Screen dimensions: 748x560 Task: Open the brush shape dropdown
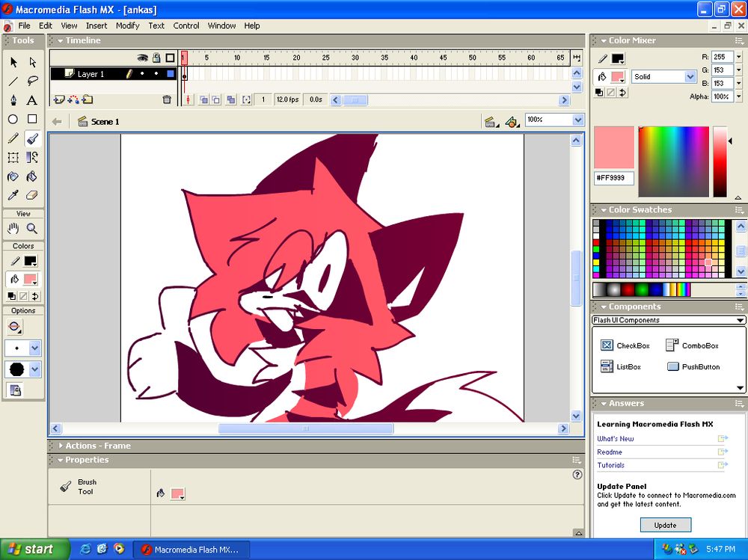pos(35,369)
